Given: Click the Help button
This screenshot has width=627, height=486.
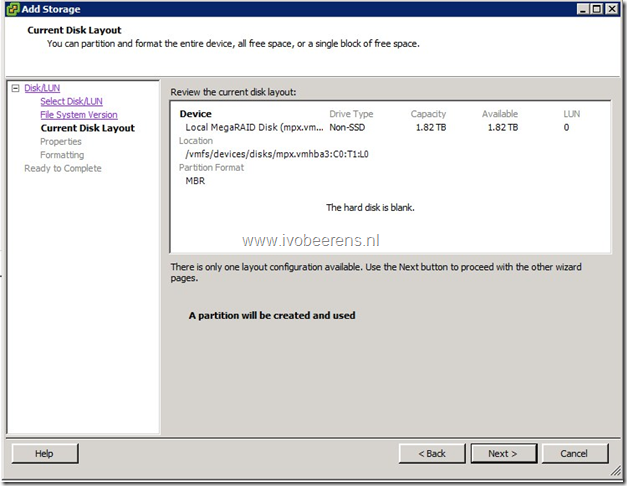Looking at the screenshot, I should pos(45,453).
